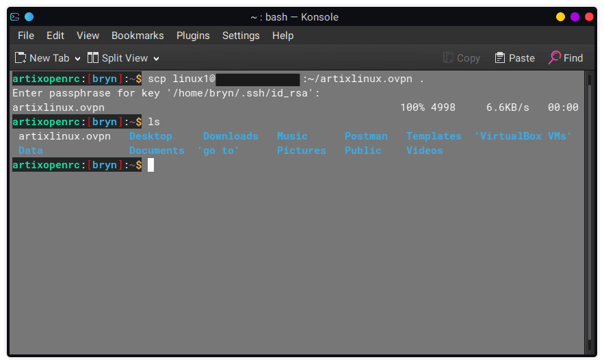This screenshot has height=364, width=604.
Task: Click the Paste clipboard icon
Action: click(x=500, y=57)
